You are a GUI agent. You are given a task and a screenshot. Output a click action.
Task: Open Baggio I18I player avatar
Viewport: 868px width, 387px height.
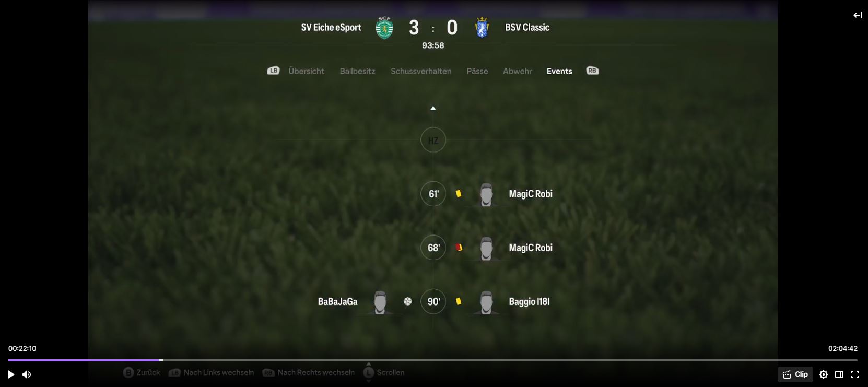pos(486,302)
